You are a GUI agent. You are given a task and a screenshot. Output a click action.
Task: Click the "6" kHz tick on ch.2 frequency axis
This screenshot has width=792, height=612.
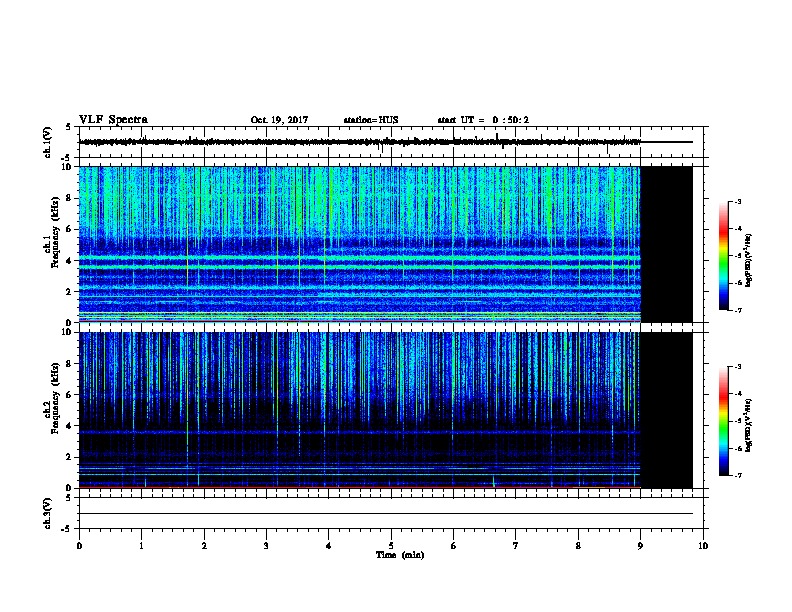(x=70, y=395)
